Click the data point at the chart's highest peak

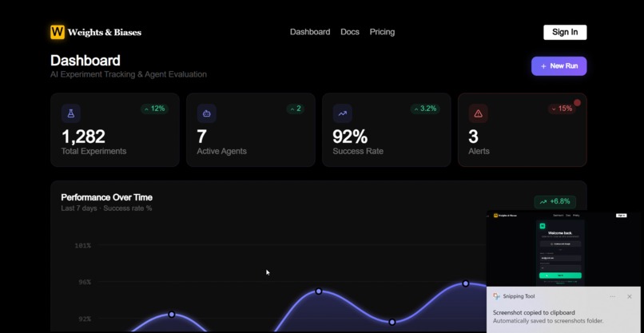tap(465, 283)
